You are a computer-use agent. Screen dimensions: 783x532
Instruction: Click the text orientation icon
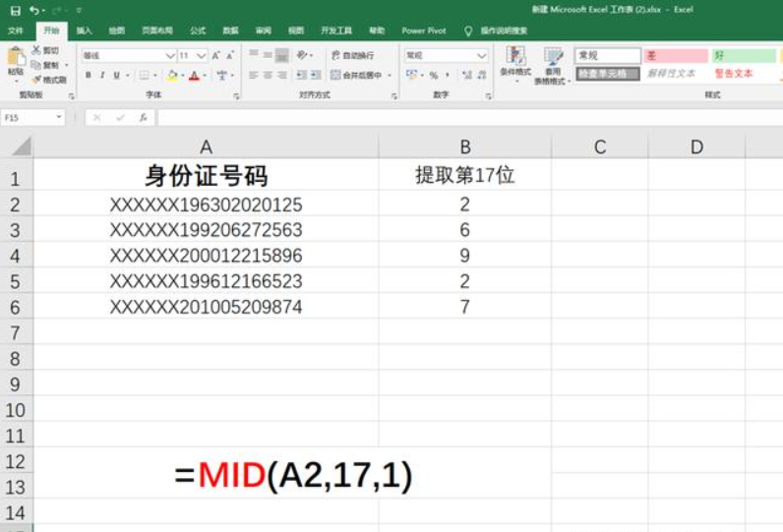[302, 55]
